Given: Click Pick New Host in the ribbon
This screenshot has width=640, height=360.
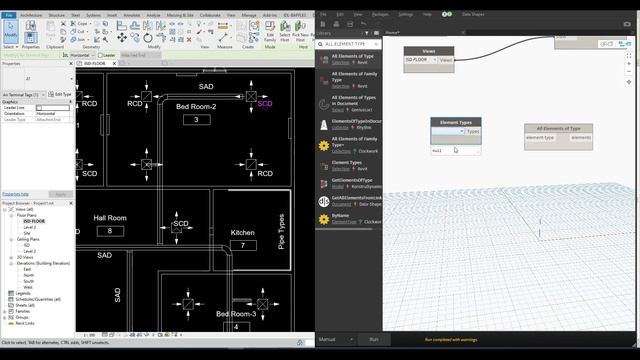Looking at the screenshot, I should [x=300, y=32].
